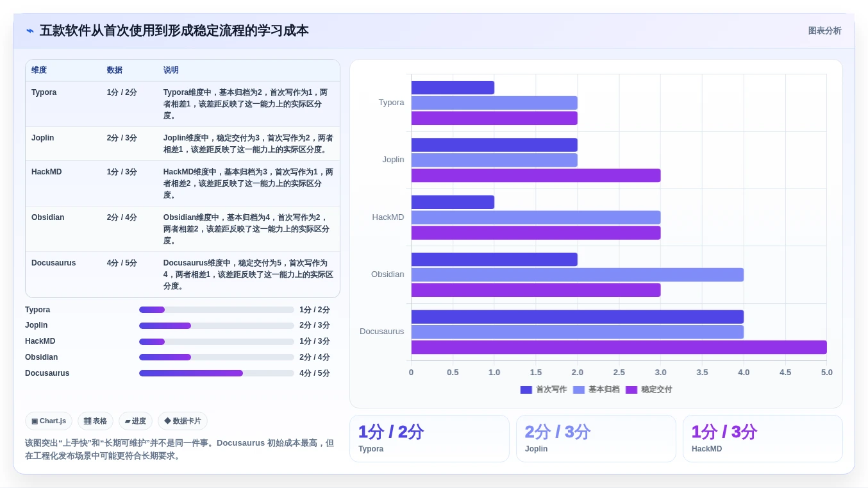Toggle the 稳定交付 legend color box
Image resolution: width=868 pixels, height=488 pixels.
pyautogui.click(x=631, y=389)
